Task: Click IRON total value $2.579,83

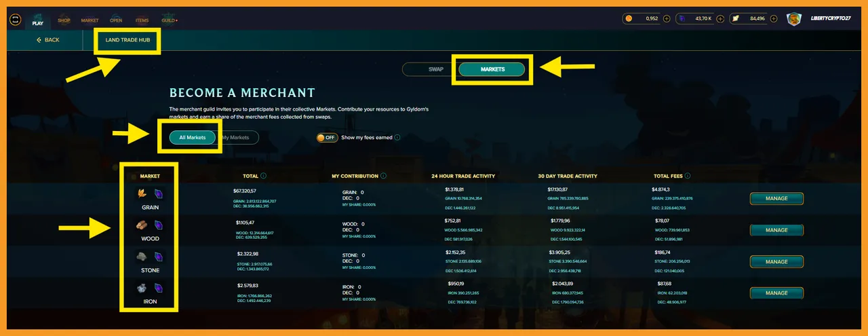Action: (248, 285)
